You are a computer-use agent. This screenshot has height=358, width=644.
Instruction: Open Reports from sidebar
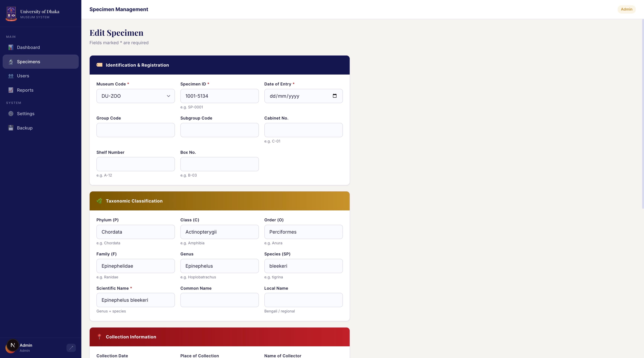(40, 90)
